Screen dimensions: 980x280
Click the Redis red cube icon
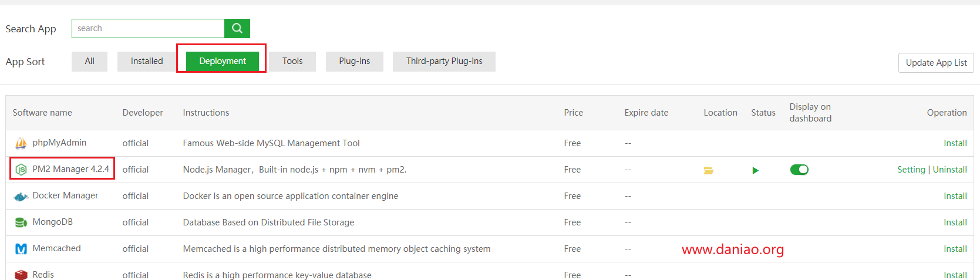point(21,275)
